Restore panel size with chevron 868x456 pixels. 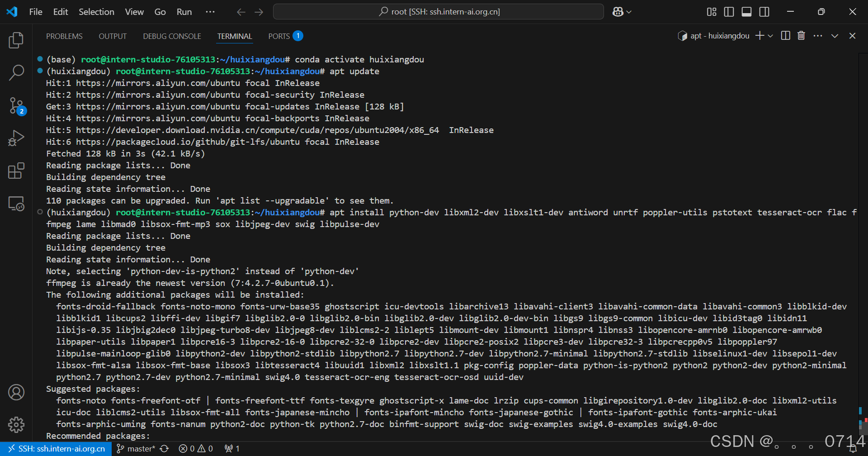tap(835, 36)
